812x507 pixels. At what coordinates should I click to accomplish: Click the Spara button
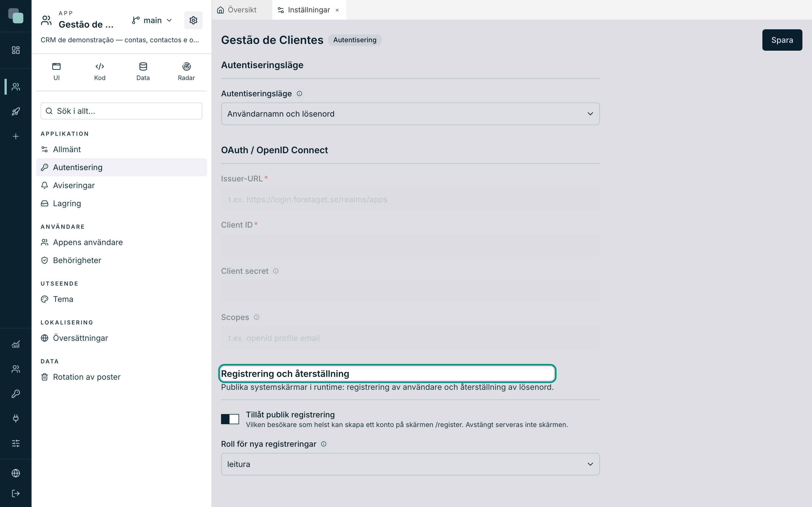coord(782,40)
